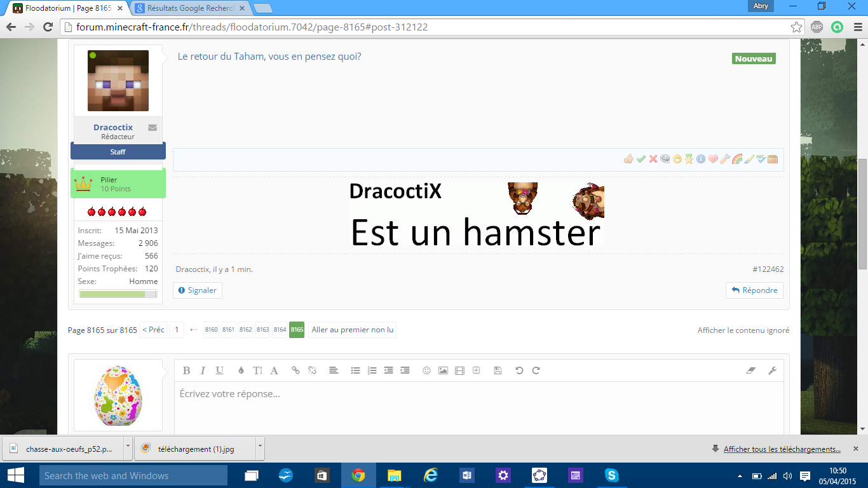Screen dimensions: 868x488
Task: Click the undo arrow in the editor toolbar
Action: click(519, 370)
